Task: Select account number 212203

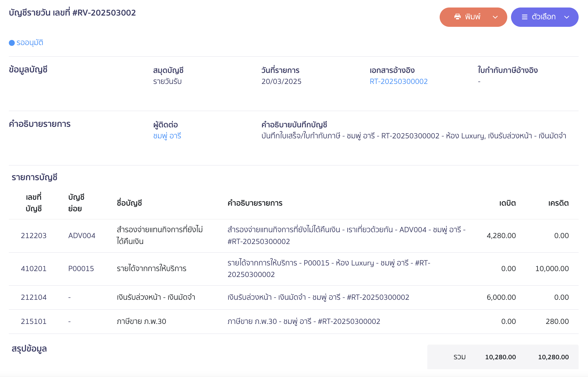Action: pyautogui.click(x=34, y=236)
